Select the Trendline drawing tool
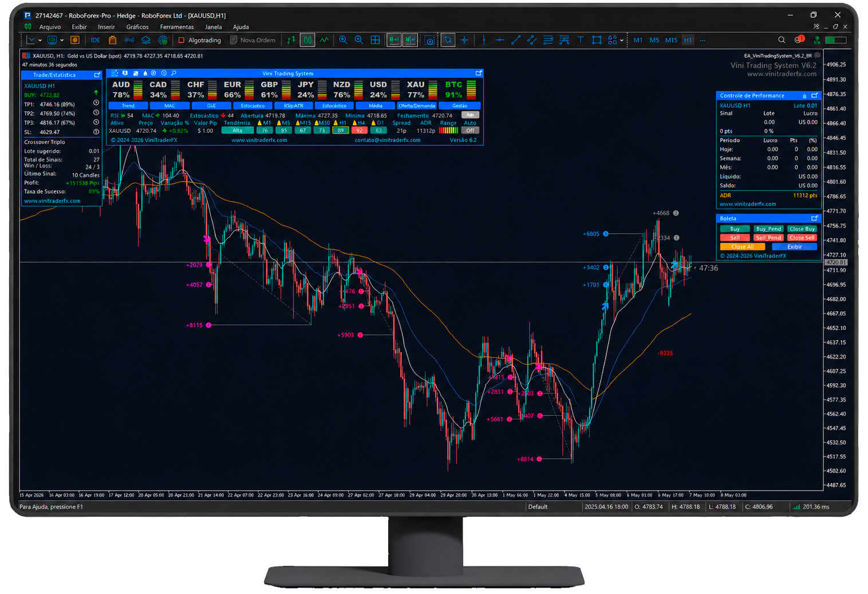 516,40
